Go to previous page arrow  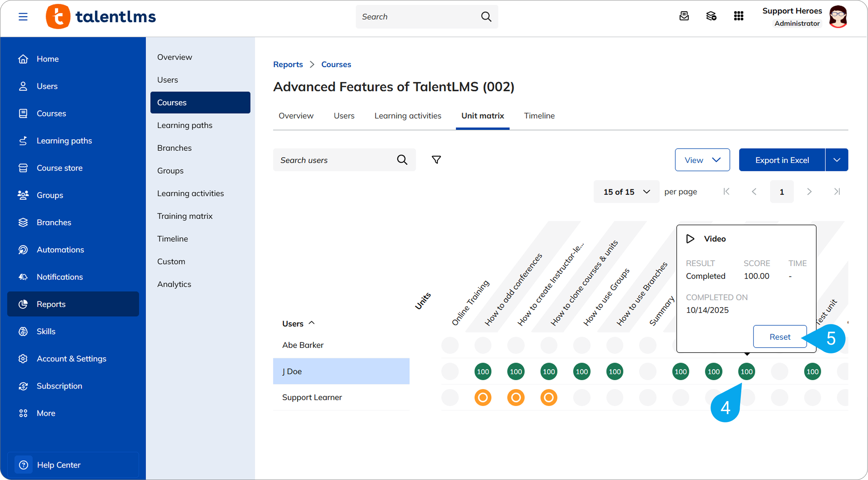click(754, 192)
